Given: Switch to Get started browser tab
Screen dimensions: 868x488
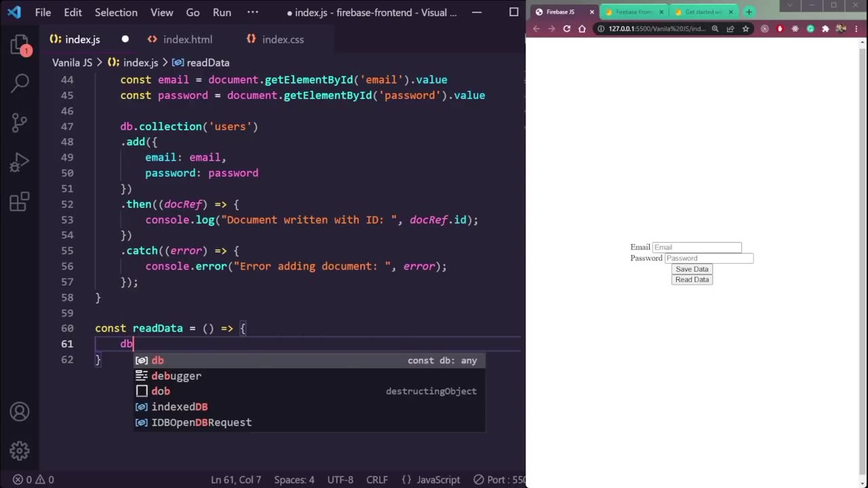Looking at the screenshot, I should point(703,12).
